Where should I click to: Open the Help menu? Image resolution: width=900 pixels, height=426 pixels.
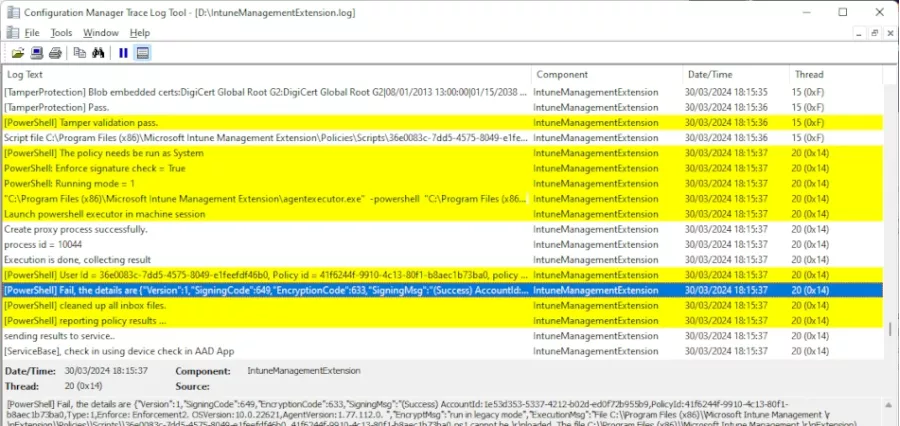pos(139,33)
